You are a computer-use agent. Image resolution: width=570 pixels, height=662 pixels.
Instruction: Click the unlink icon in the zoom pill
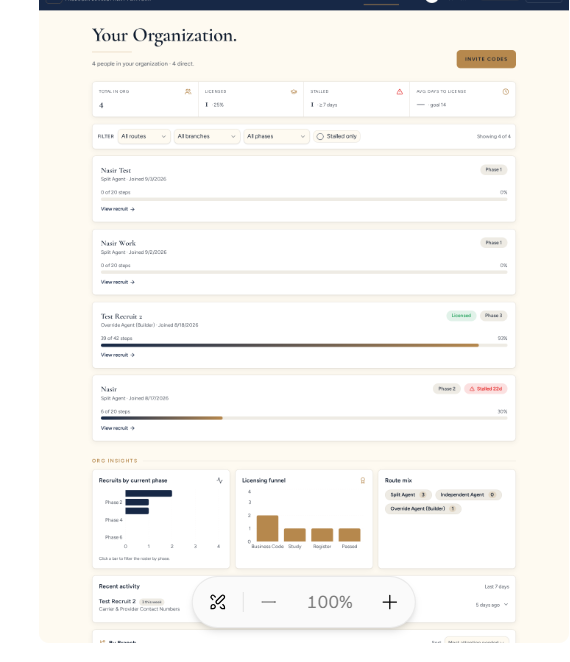[x=217, y=602]
